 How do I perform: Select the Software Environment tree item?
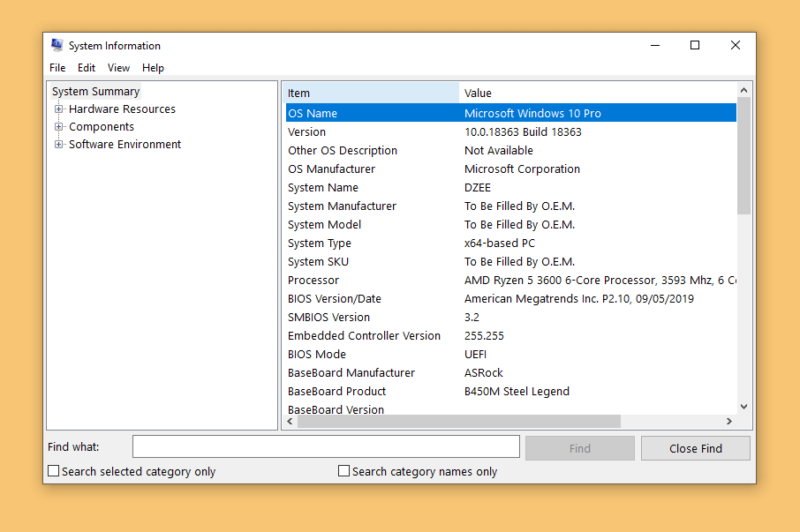point(125,145)
